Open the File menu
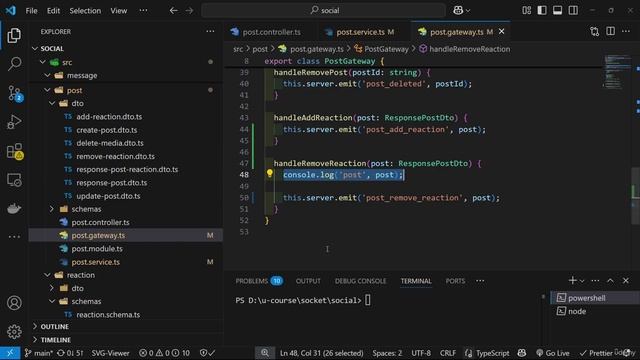The image size is (640, 360). [x=31, y=11]
